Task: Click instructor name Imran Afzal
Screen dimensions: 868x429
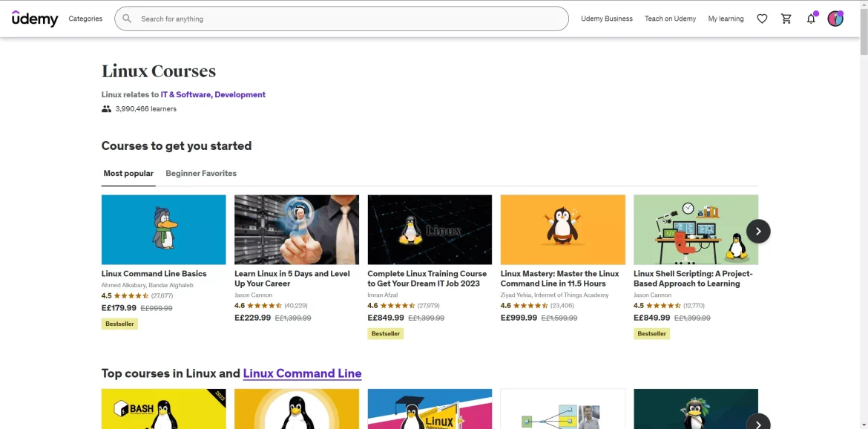Action: click(383, 295)
